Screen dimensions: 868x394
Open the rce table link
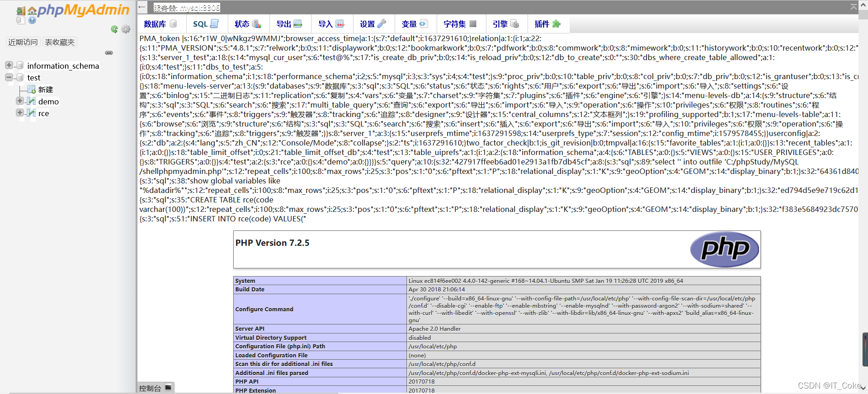click(43, 113)
